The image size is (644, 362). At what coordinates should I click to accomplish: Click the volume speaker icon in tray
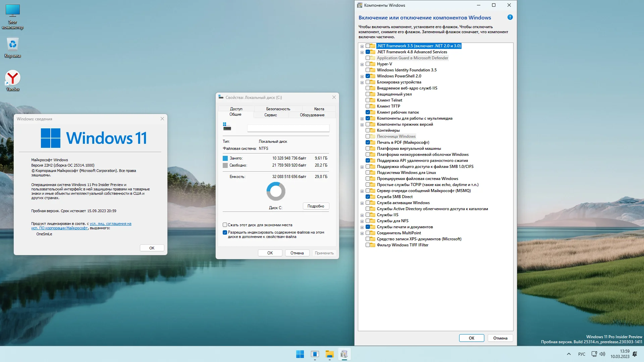(x=602, y=354)
